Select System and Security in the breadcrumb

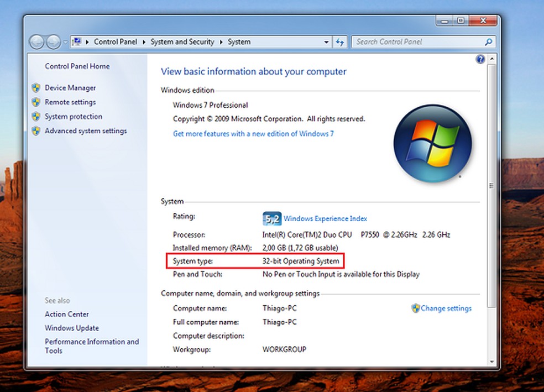pos(182,41)
